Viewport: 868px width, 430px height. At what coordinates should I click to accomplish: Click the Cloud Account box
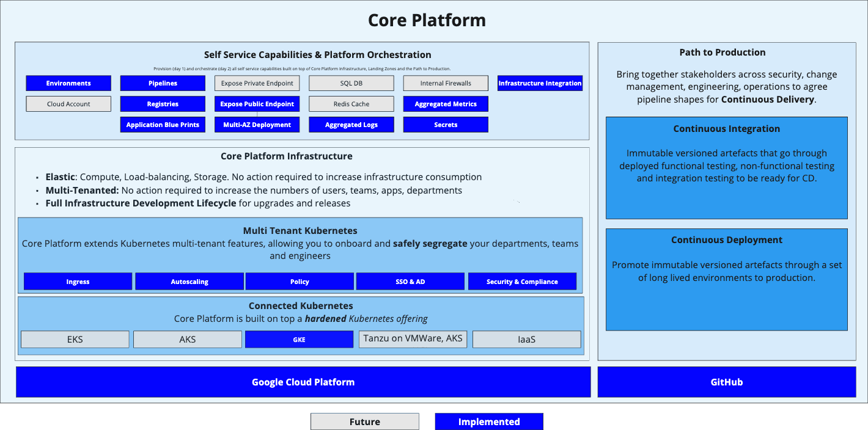(68, 104)
